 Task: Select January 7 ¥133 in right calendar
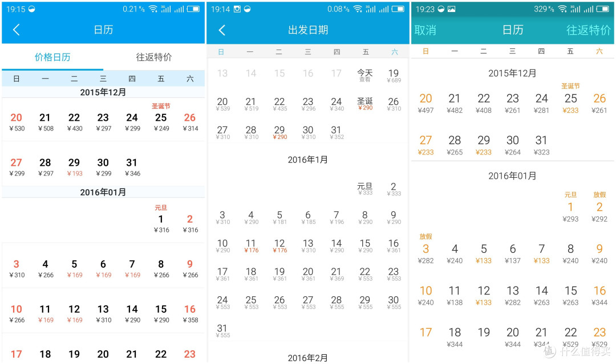point(541,254)
